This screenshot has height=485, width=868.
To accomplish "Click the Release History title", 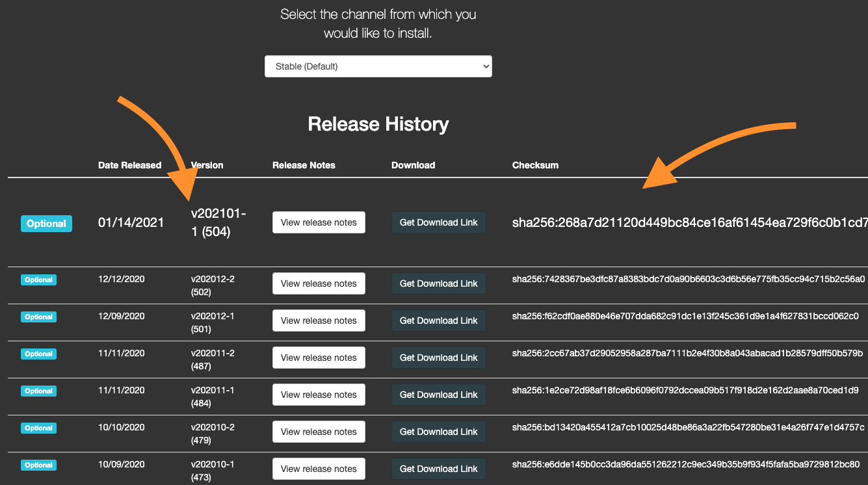I will (x=378, y=124).
